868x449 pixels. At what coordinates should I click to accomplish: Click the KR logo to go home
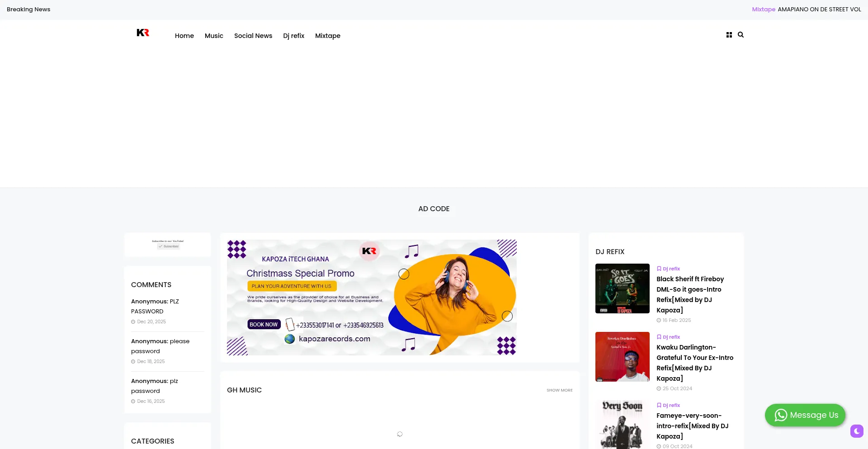click(x=142, y=32)
